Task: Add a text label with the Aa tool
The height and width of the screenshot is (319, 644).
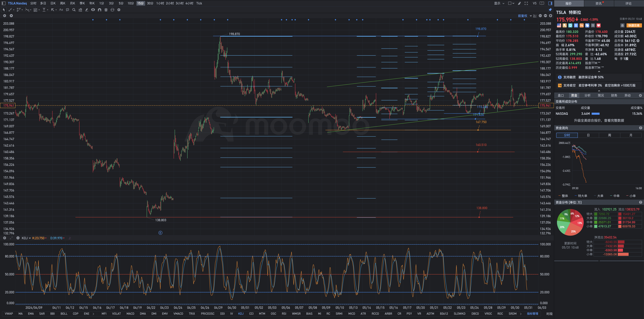Action: tap(61, 10)
